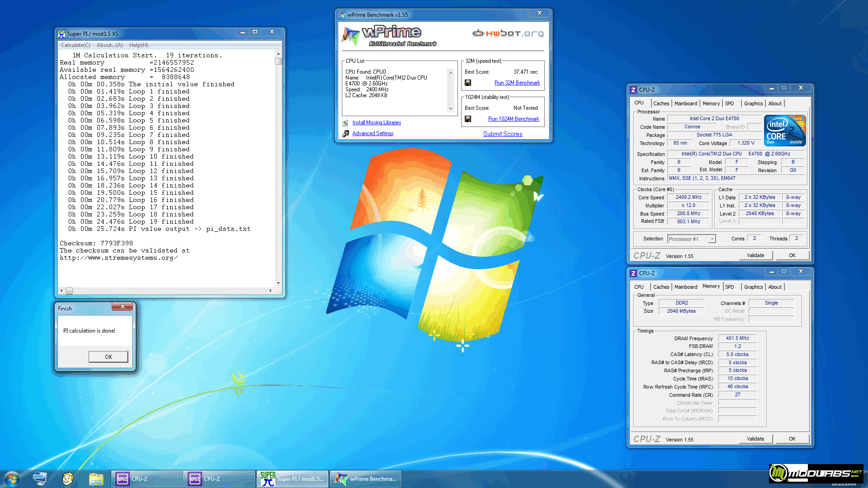
Task: Click the upper CPU-Z title bar icon
Action: click(633, 90)
